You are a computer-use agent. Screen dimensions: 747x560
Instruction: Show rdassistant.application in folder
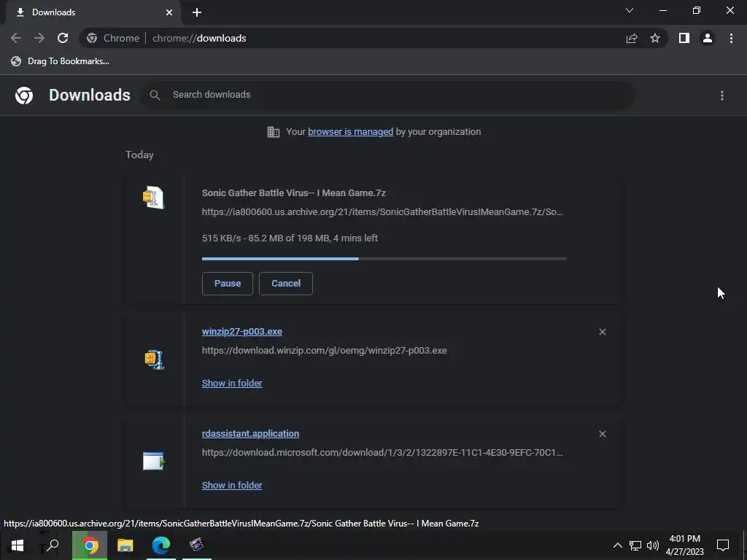coord(232,485)
